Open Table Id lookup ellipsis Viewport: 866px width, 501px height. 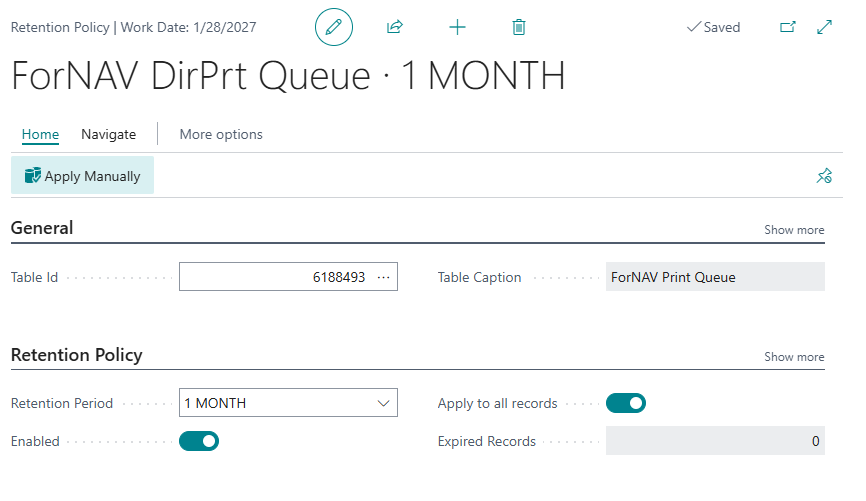pyautogui.click(x=383, y=277)
